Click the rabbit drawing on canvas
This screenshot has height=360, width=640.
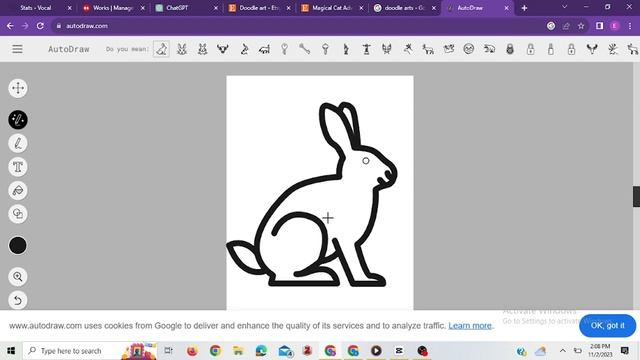312,194
